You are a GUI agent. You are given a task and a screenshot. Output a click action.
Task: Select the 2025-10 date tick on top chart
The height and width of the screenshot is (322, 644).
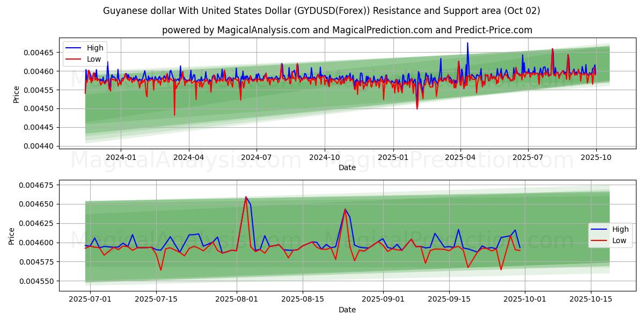click(596, 157)
